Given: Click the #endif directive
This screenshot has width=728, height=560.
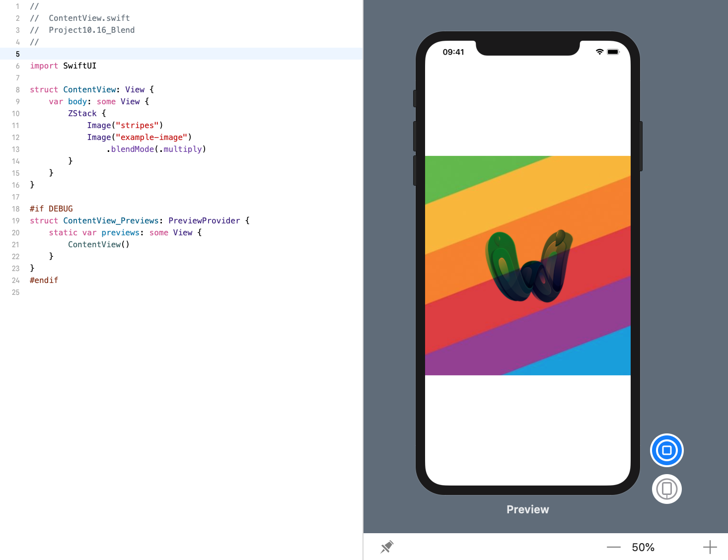Looking at the screenshot, I should click(44, 280).
